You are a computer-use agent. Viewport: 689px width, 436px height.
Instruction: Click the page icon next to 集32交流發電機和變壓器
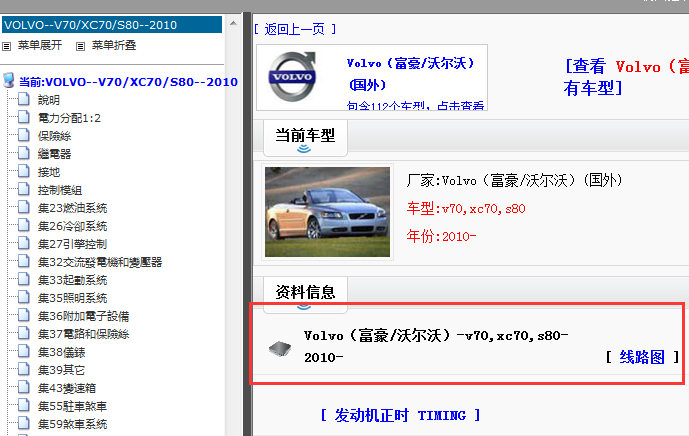tap(24, 262)
